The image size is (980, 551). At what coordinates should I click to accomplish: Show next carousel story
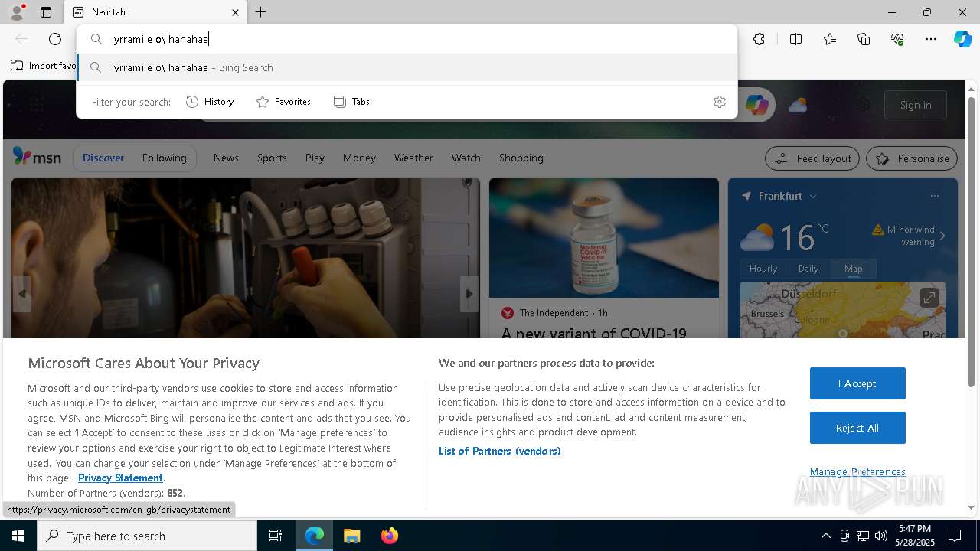(469, 294)
